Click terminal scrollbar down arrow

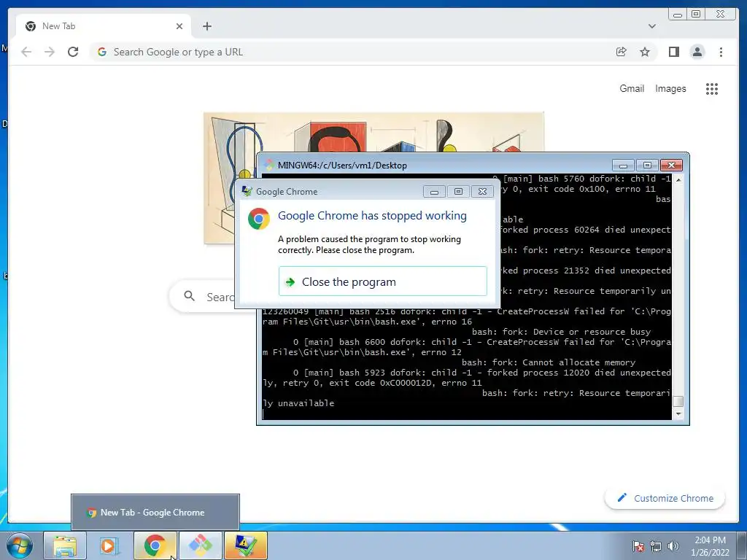tap(678, 414)
